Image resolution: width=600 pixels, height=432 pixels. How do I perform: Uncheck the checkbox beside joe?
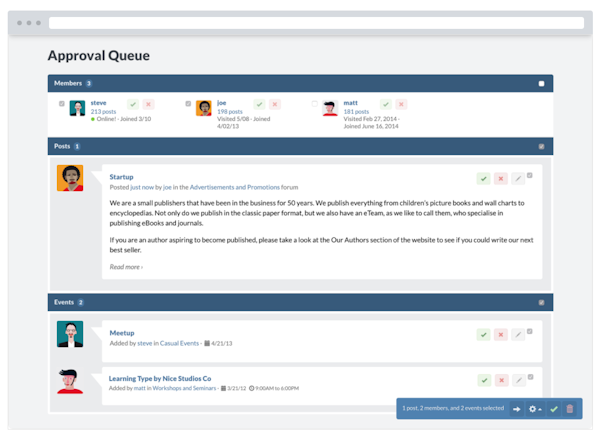pos(188,103)
